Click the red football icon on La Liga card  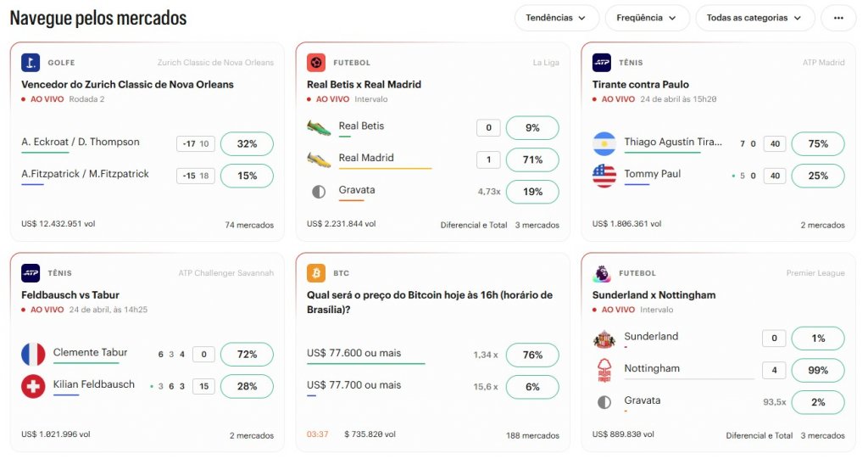pos(316,63)
